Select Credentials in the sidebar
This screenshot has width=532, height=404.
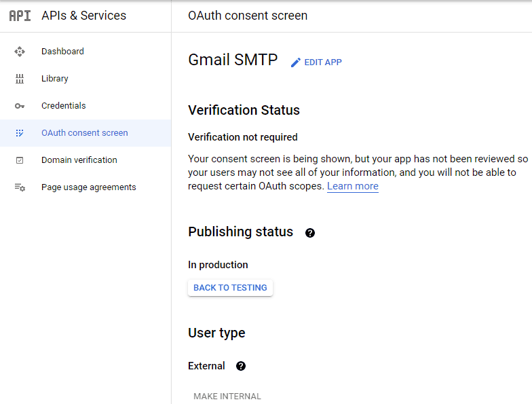[85, 106]
